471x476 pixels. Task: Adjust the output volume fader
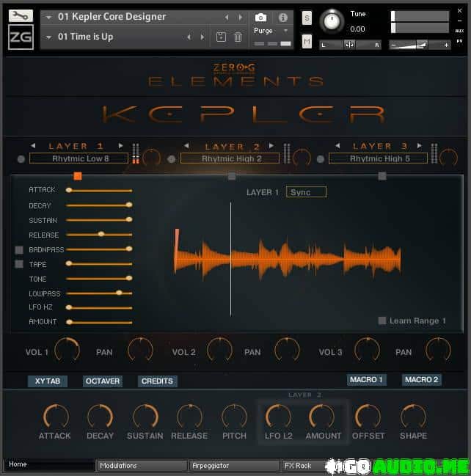(x=420, y=45)
